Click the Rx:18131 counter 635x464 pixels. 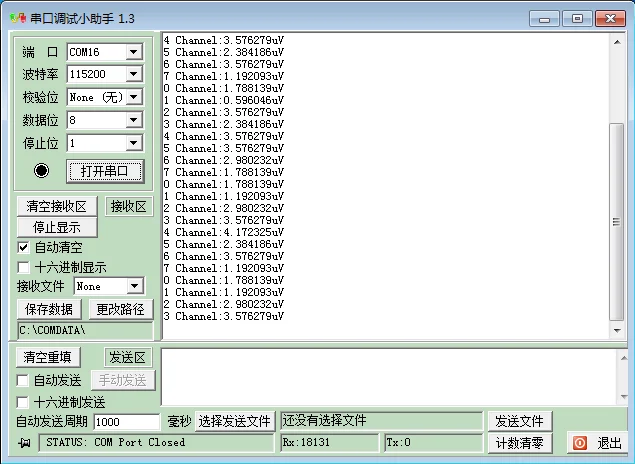(x=329, y=443)
